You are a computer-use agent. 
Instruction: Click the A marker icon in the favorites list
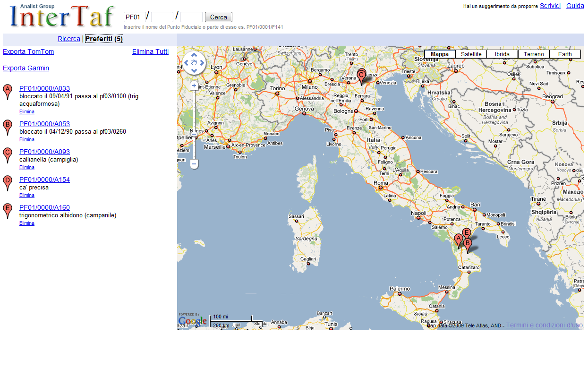(7, 92)
